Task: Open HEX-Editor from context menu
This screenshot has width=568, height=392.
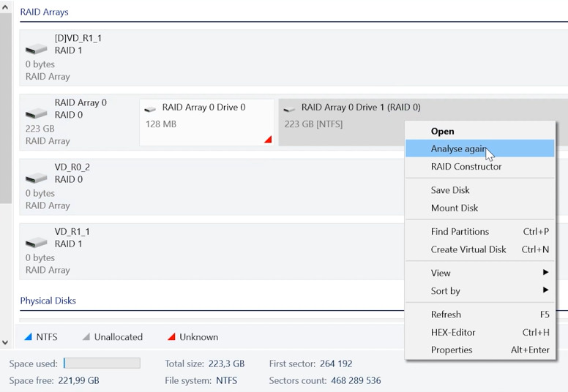Action: pyautogui.click(x=480, y=332)
